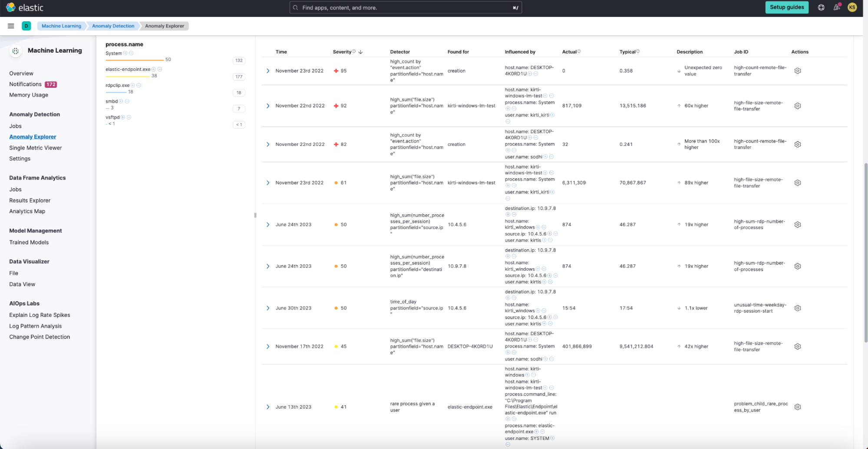Open the help menu icon

pos(821,7)
